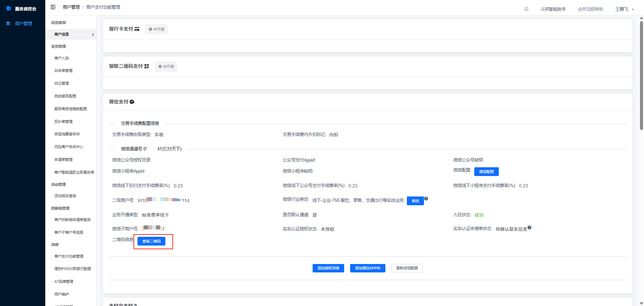
Task: Open 斗拱智能助手 link
Action: pos(553,9)
